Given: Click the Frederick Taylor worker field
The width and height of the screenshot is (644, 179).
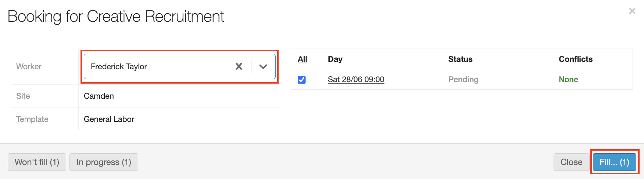Looking at the screenshot, I should (x=158, y=66).
